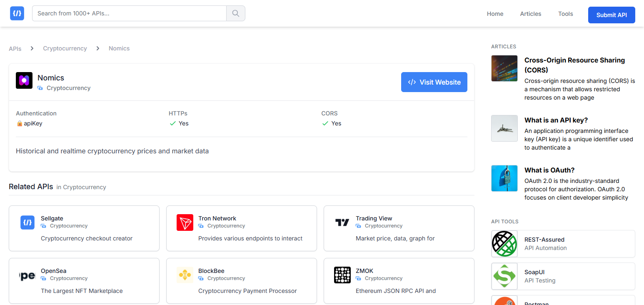Click the Trading View logo icon
The width and height of the screenshot is (644, 305).
pos(342,222)
